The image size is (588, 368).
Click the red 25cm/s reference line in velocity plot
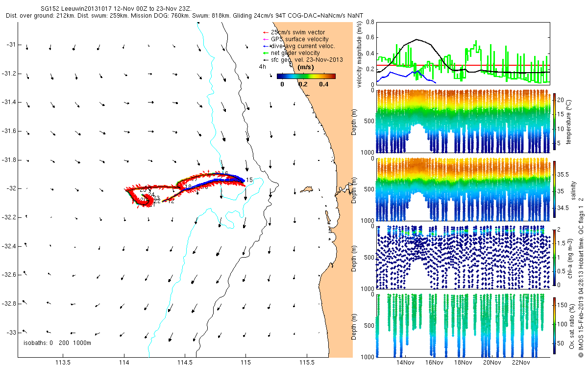point(463,65)
